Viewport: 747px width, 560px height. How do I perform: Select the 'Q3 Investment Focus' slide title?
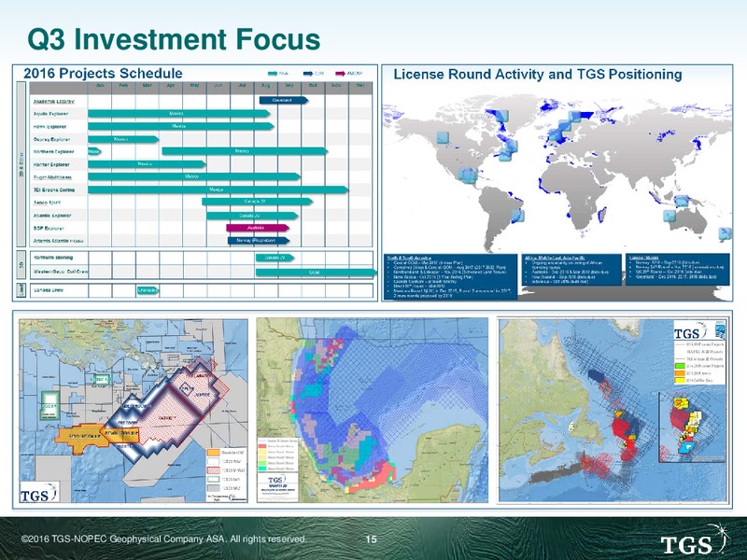click(x=174, y=39)
